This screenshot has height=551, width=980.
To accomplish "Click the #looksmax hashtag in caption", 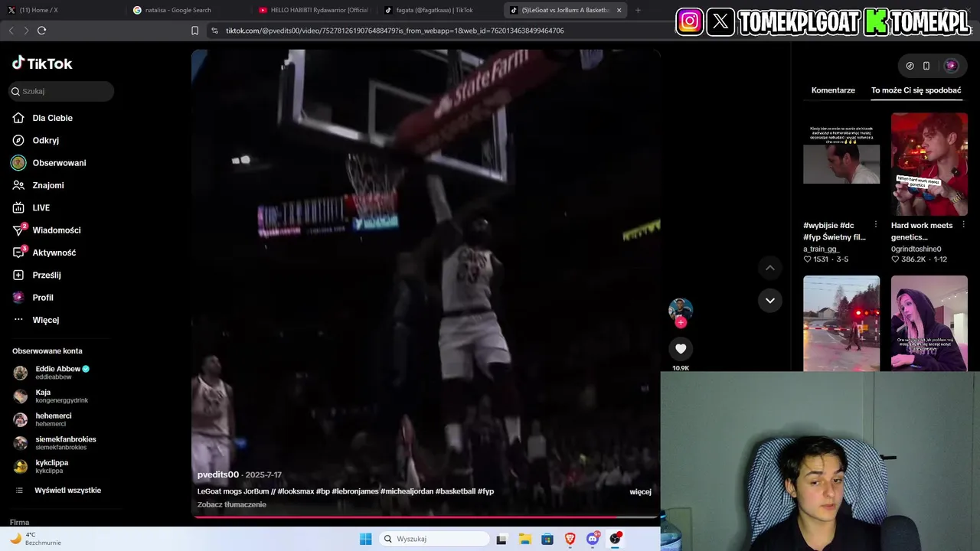I will coord(296,491).
